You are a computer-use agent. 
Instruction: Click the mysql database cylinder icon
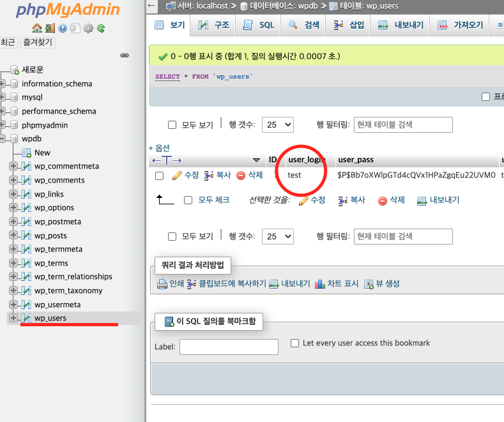(x=14, y=97)
